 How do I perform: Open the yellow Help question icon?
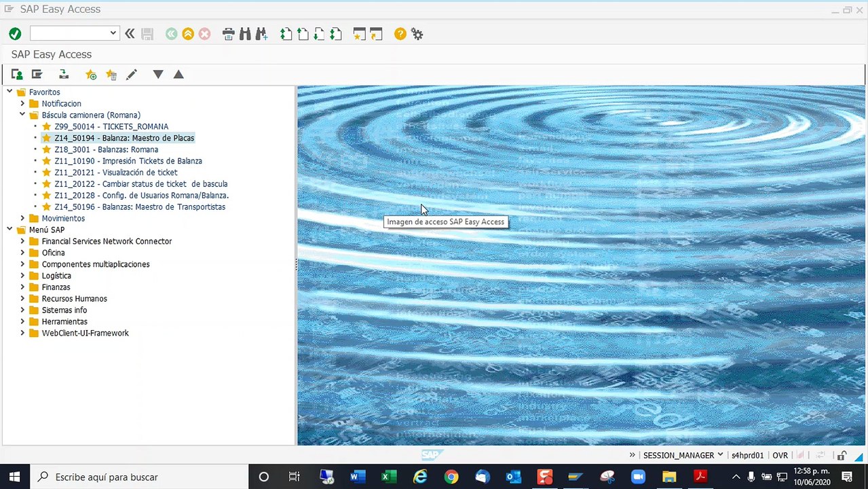point(400,33)
